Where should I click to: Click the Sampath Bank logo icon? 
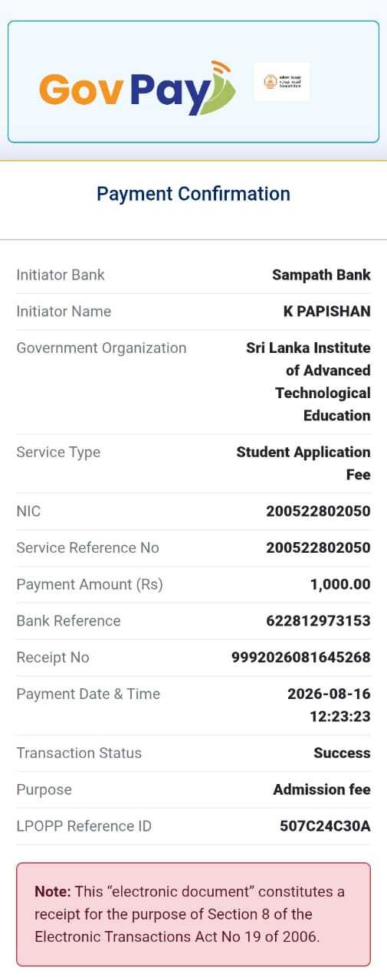(281, 82)
